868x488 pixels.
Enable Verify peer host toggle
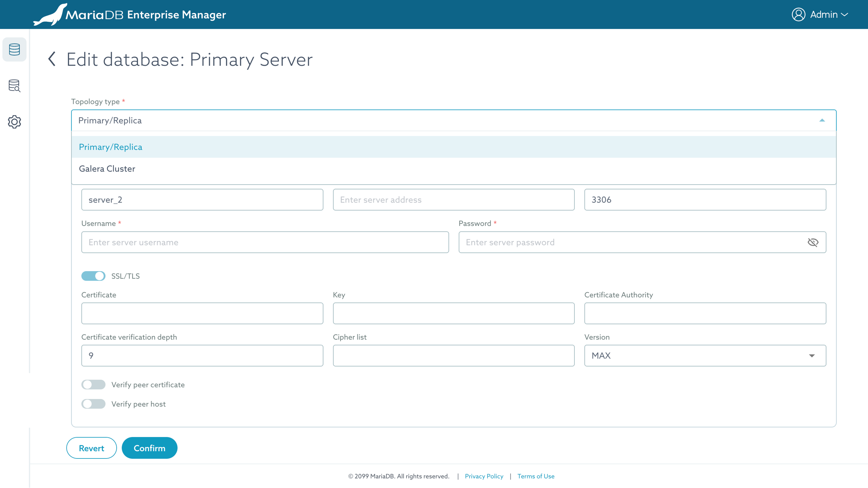pyautogui.click(x=93, y=404)
